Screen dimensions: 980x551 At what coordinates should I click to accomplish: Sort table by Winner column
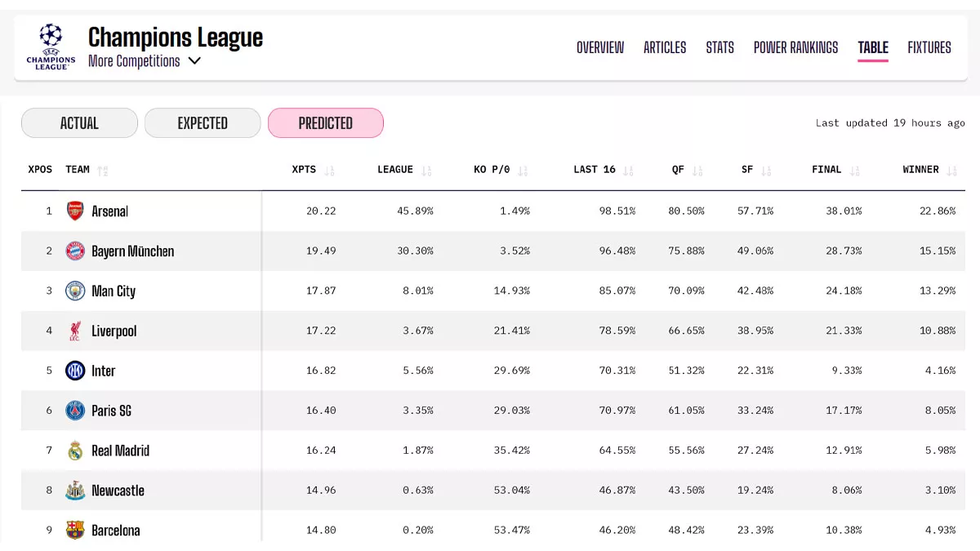[x=929, y=170]
